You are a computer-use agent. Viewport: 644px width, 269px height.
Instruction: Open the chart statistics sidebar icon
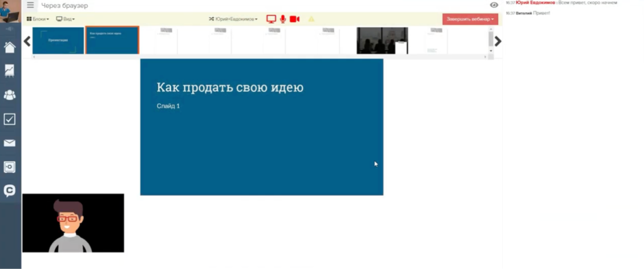(x=10, y=70)
